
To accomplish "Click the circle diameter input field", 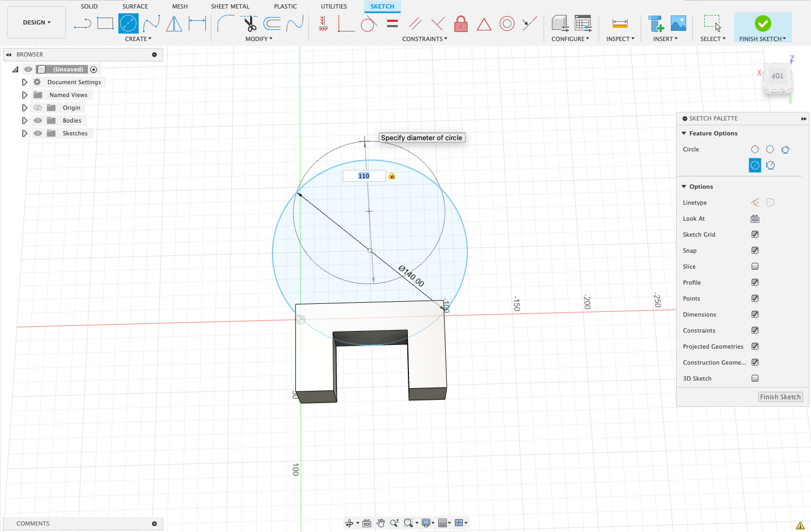I will tap(364, 176).
